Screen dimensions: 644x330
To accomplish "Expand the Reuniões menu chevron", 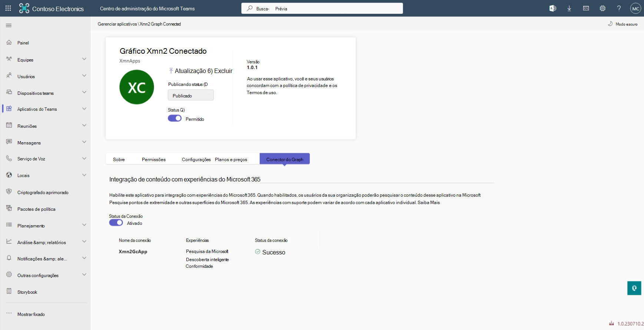I will tap(84, 126).
